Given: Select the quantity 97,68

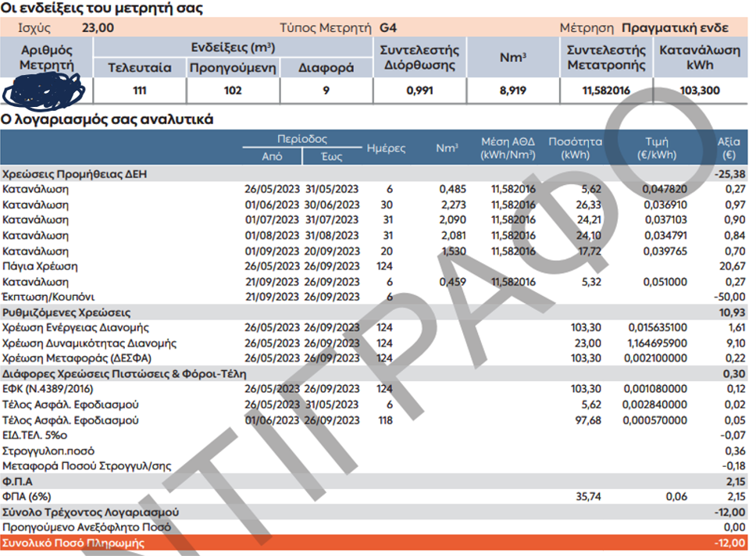Looking at the screenshot, I should click(x=588, y=420).
